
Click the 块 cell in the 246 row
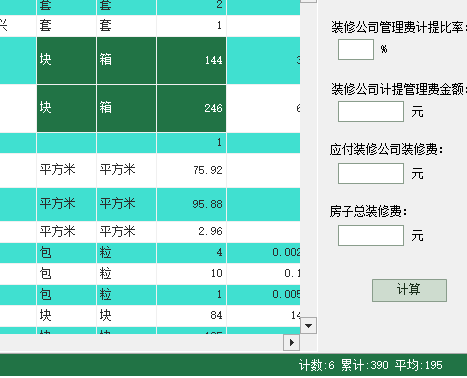click(x=66, y=108)
